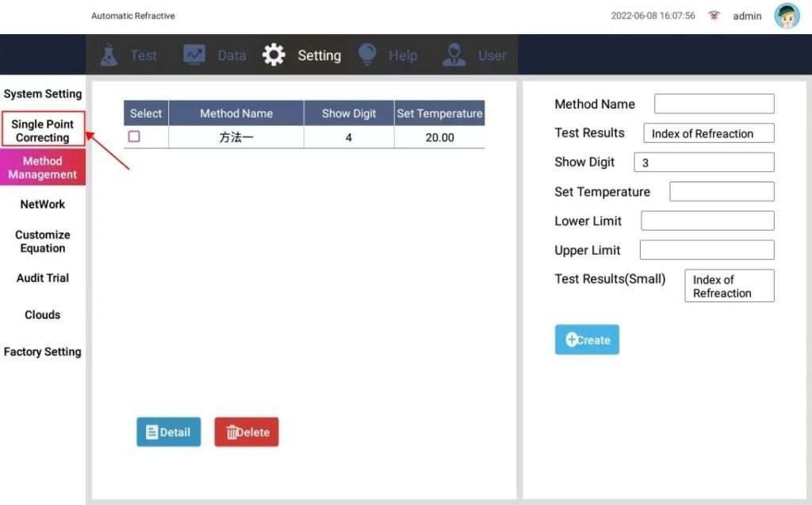Click the Set Temperature column header
Screen dimensions: 812x505
(439, 113)
